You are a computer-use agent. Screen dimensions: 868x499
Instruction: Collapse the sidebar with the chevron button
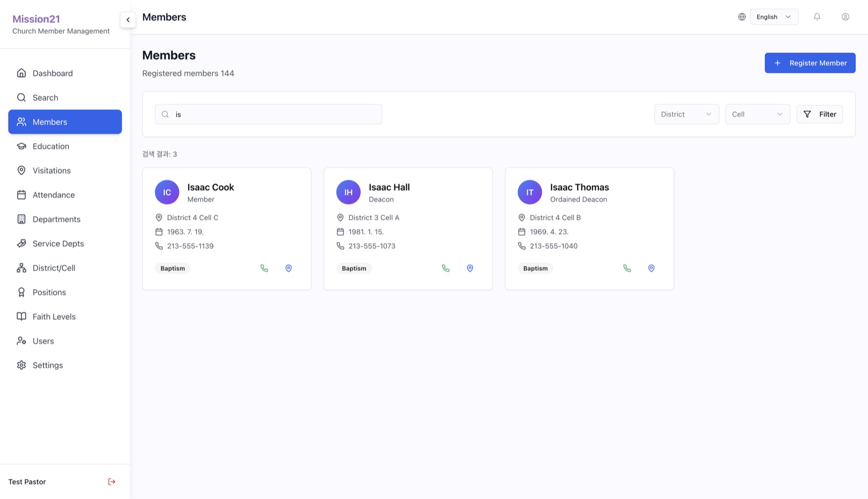[128, 20]
